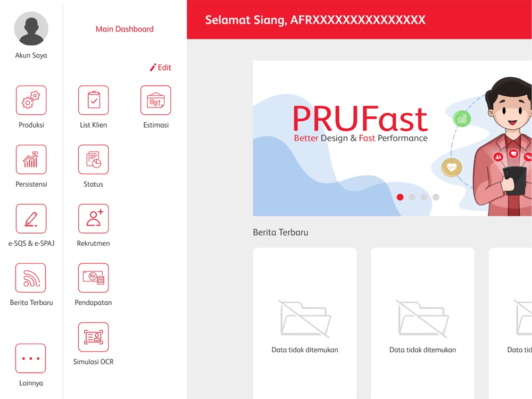
Task: Click the green chart bubble in the banner
Action: [462, 119]
